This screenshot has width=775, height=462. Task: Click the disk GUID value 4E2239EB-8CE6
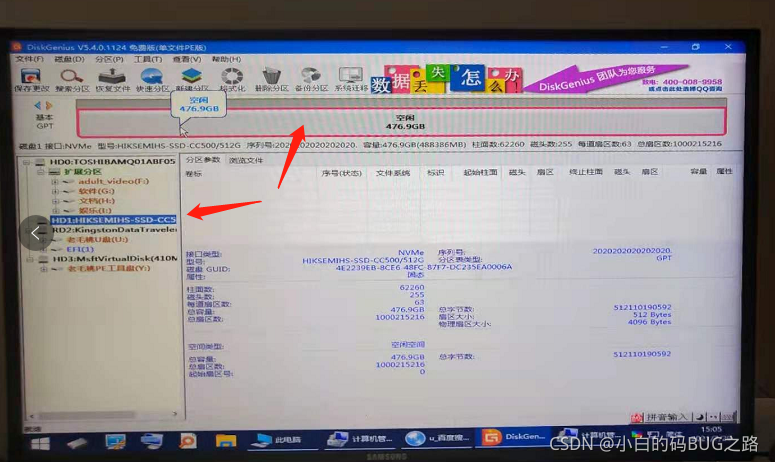tap(424, 267)
